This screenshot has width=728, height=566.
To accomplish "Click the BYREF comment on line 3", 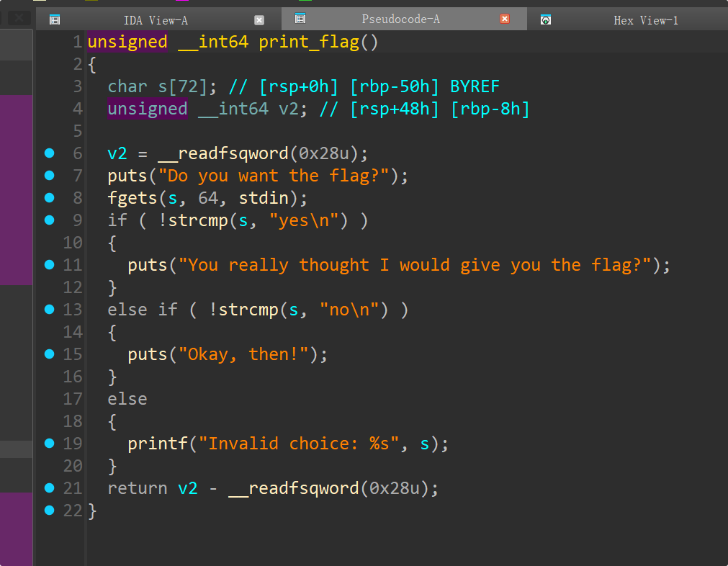I will (x=475, y=87).
